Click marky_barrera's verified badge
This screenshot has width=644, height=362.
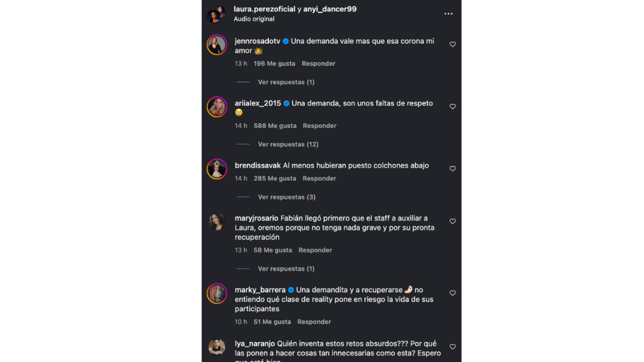(291, 289)
